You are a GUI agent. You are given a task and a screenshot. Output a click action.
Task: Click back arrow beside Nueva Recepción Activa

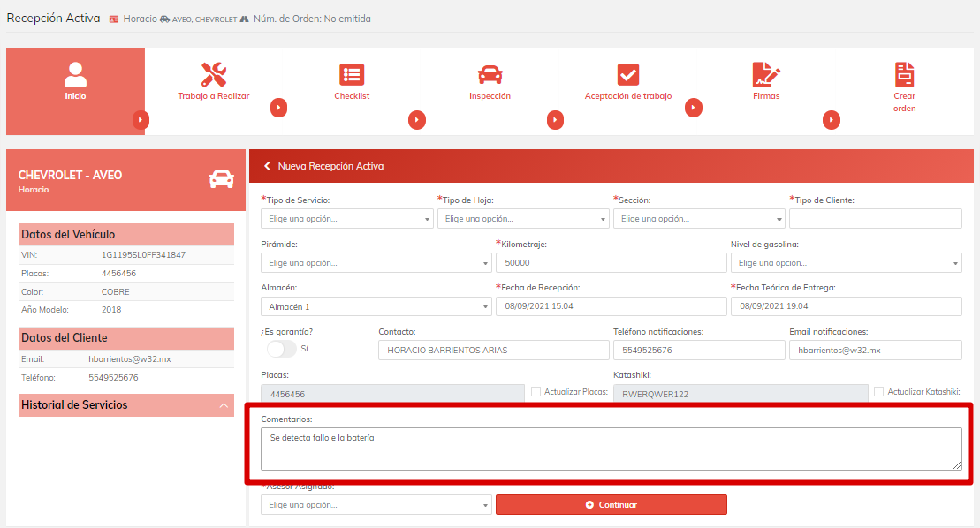click(267, 166)
